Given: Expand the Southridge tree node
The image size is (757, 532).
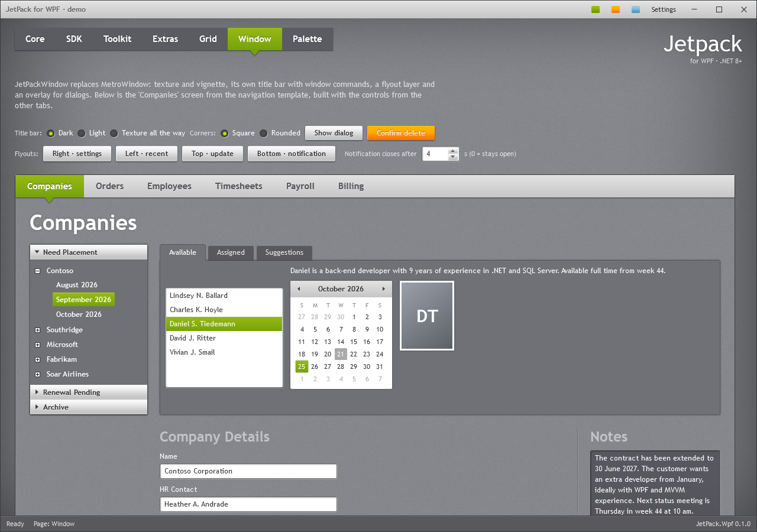Looking at the screenshot, I should pos(38,330).
